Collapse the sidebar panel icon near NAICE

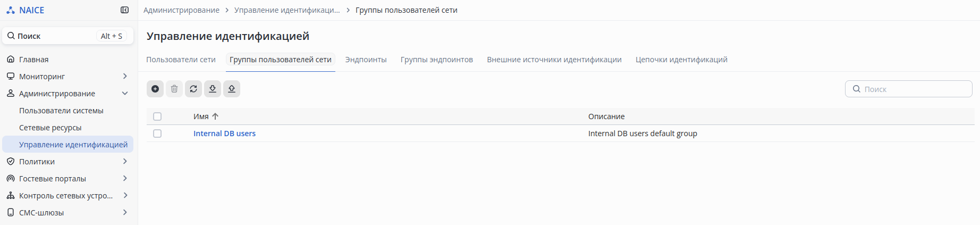(125, 10)
